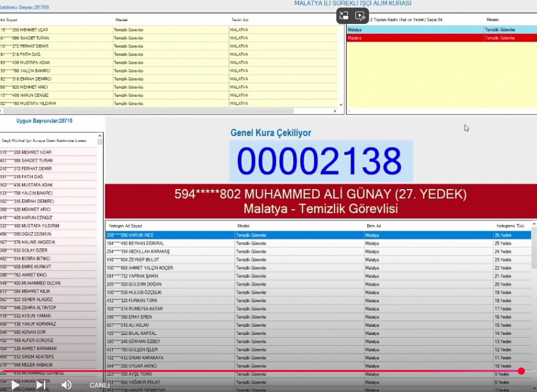This screenshot has width=537, height=392.
Task: Select the red Malatya row top right
Action: [415, 38]
